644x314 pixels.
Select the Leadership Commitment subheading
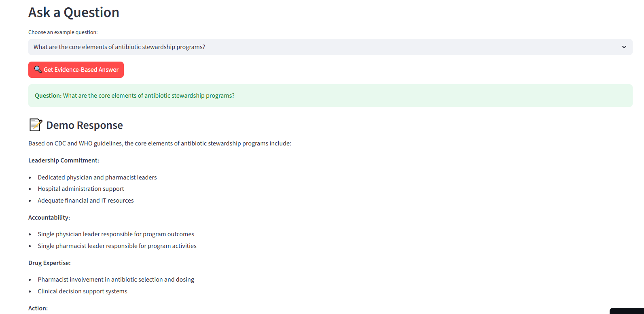point(64,160)
